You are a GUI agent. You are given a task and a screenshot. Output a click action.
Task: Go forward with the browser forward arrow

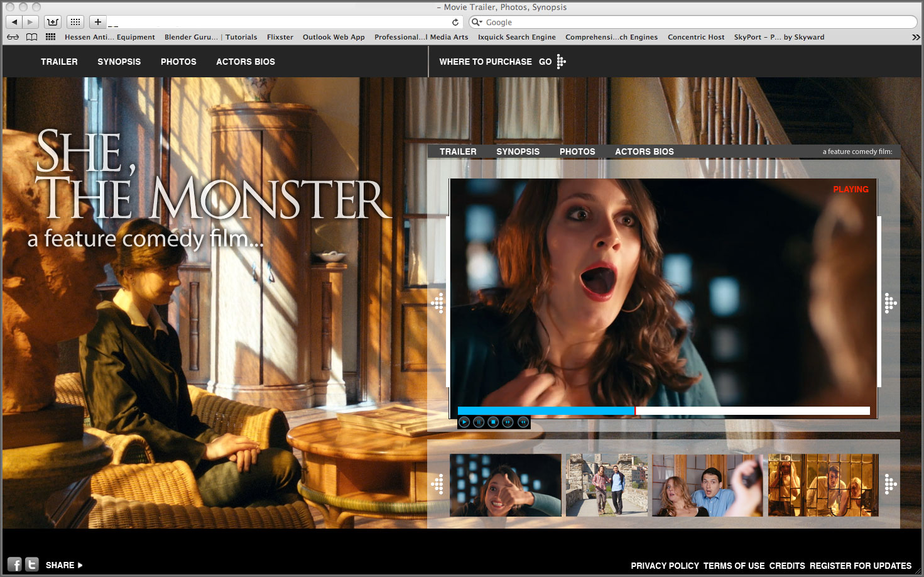click(x=30, y=22)
